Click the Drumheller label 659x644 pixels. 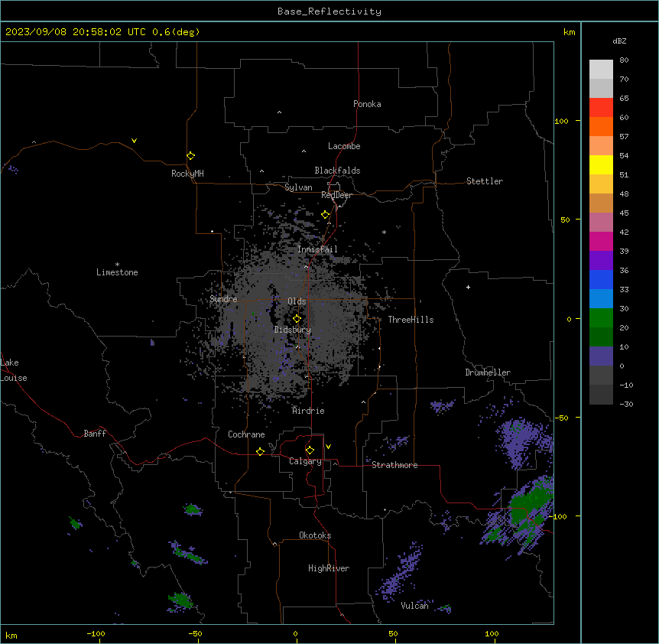tap(488, 372)
